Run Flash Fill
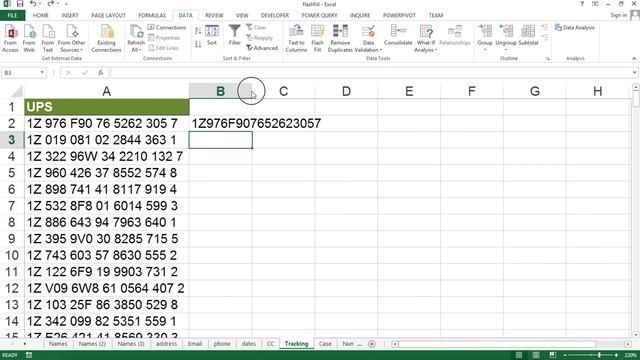Viewport: 640px width, 360px height. [x=318, y=38]
